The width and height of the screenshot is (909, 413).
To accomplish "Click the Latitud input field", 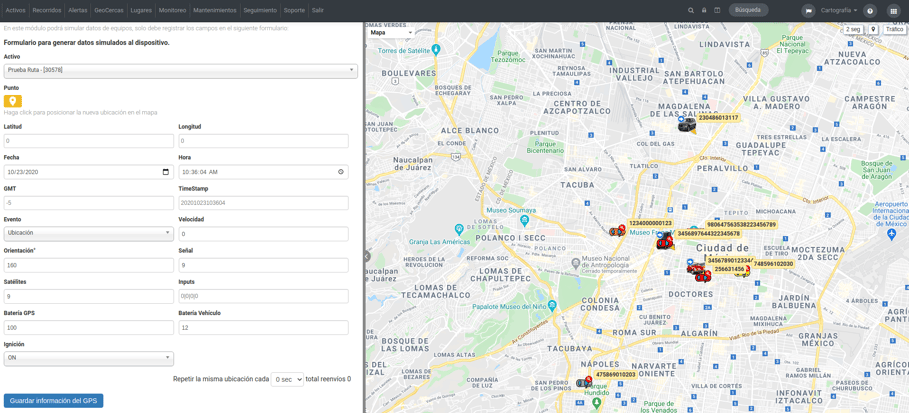I will 89,141.
